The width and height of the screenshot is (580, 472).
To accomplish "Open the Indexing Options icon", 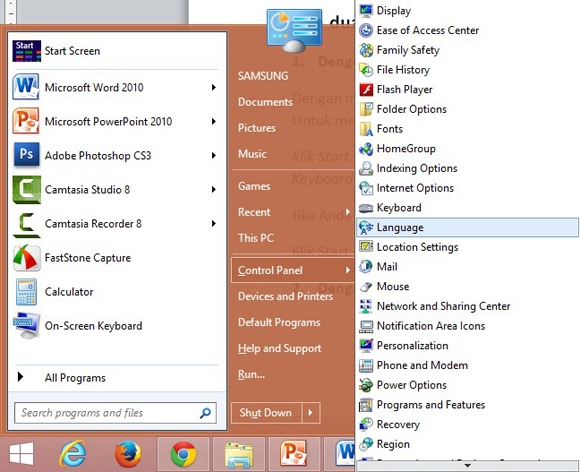I will click(x=366, y=168).
